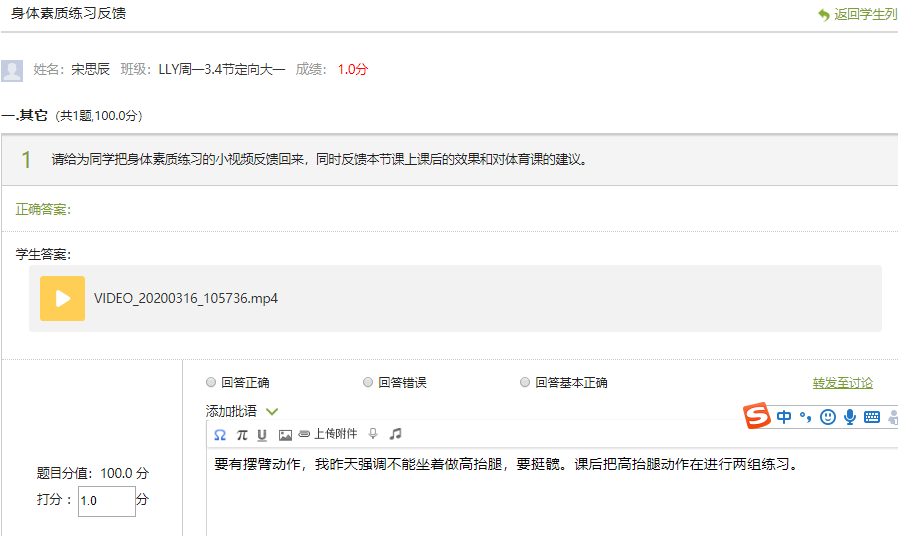Toggle underline formatting in comment editor
This screenshot has height=536, width=898.
coord(262,435)
